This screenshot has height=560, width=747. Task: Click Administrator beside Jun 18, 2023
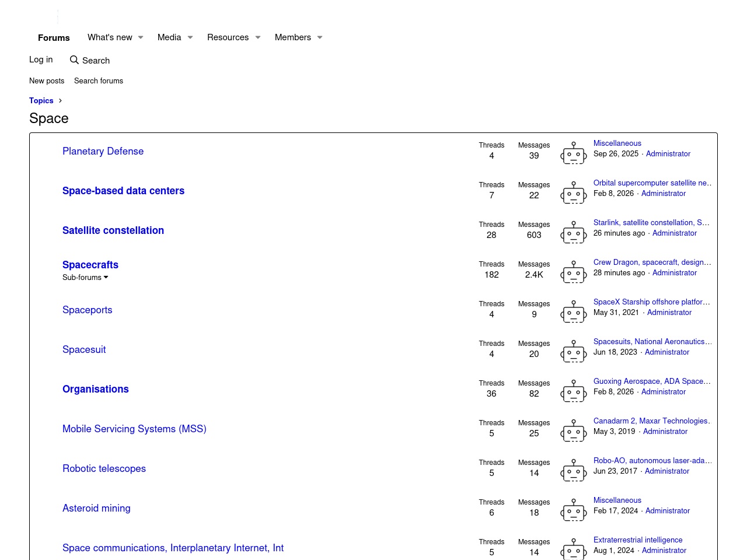pos(667,352)
